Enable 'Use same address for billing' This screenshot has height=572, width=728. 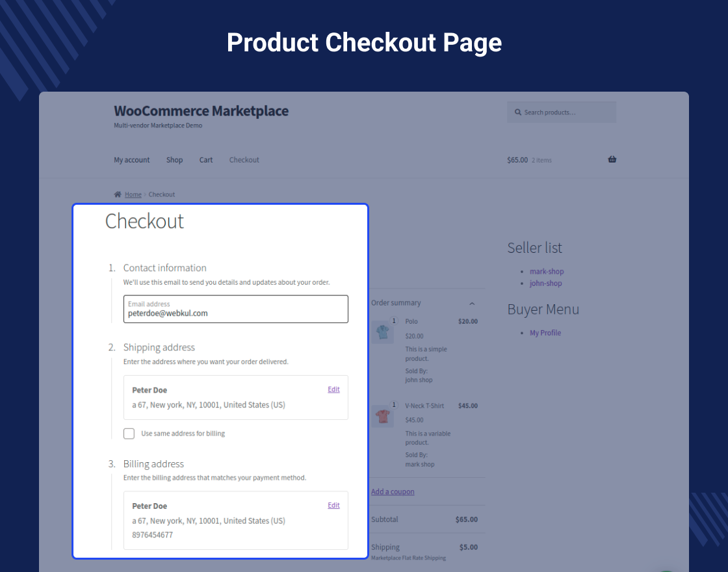129,433
